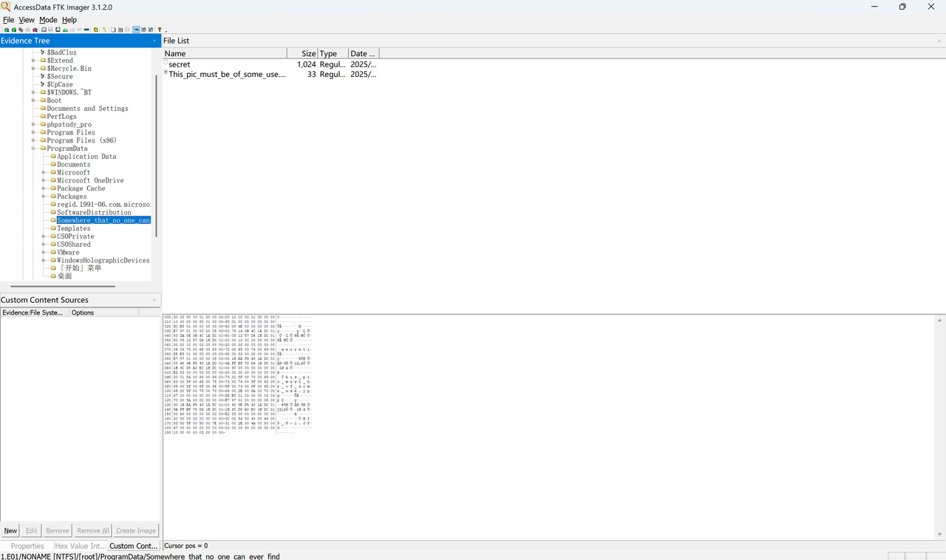Viewport: 946px width, 560px height.
Task: Click the Capture Memory toolbar icon
Action: click(x=86, y=30)
